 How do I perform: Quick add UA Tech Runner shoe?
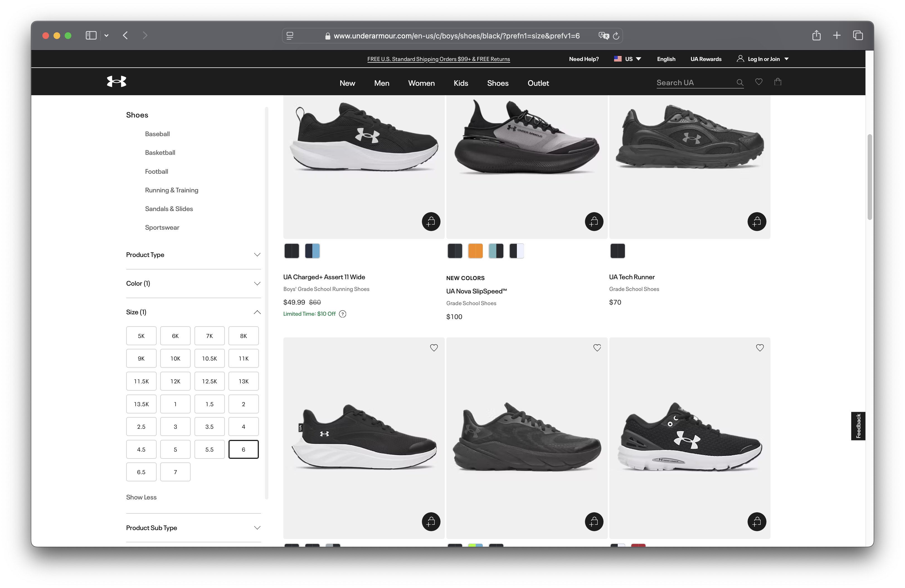757,221
